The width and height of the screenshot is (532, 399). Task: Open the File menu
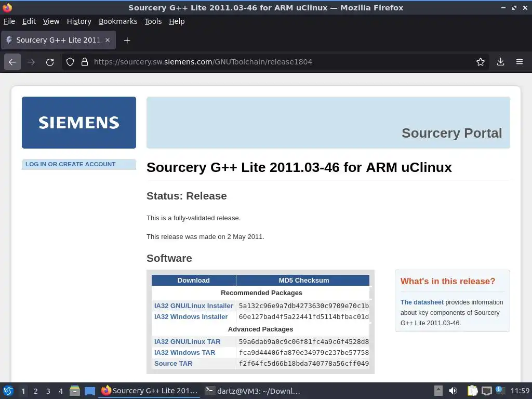coord(9,21)
